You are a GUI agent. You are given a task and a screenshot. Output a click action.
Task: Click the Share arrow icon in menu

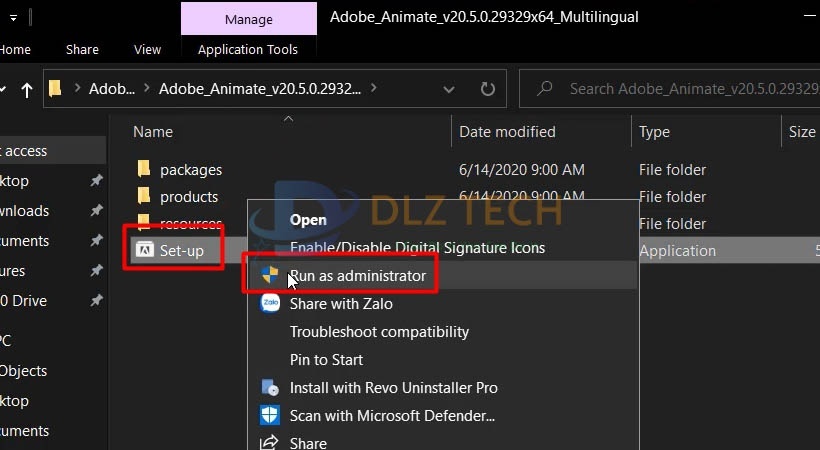269,443
